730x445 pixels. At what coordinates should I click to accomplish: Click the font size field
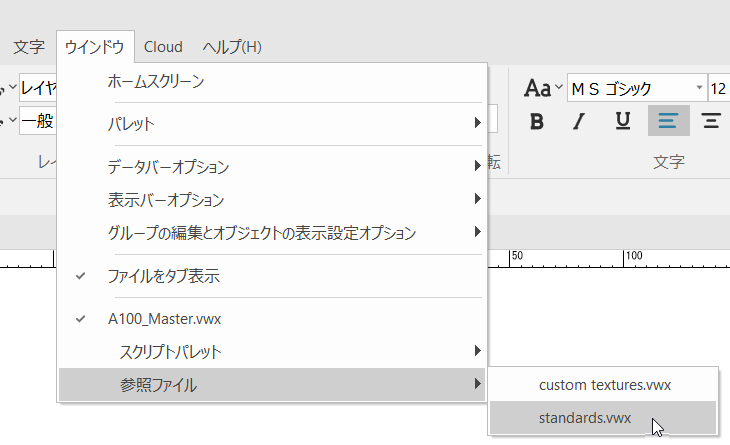[x=719, y=88]
